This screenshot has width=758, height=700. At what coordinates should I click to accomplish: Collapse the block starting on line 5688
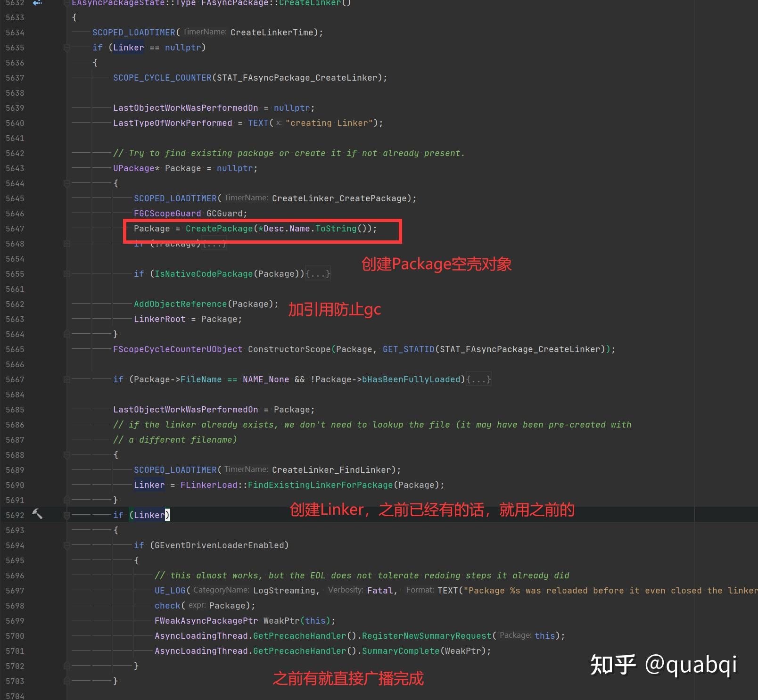67,455
